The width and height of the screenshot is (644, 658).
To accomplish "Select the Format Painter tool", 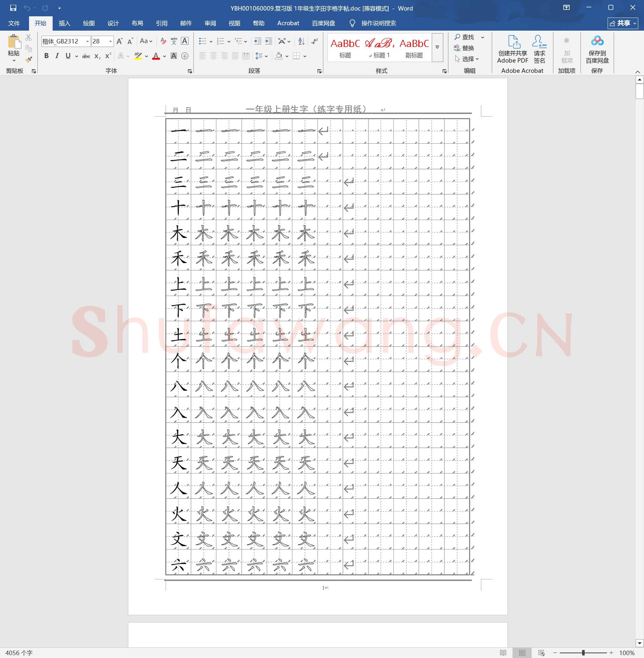I will [x=29, y=60].
